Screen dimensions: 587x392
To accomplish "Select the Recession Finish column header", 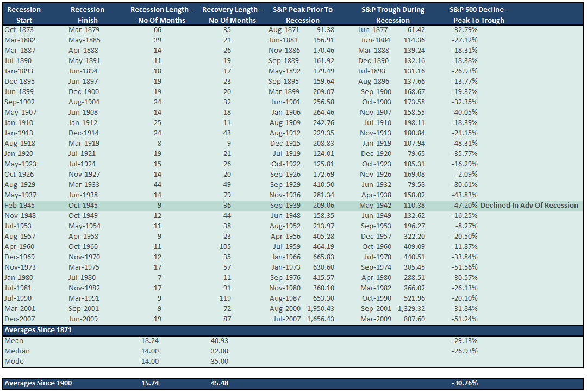I will click(x=88, y=15).
